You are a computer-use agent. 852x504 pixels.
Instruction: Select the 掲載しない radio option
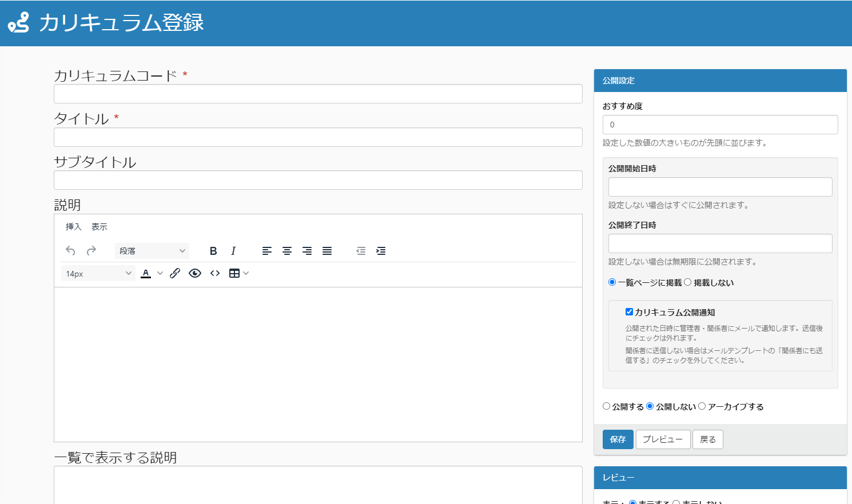(x=688, y=282)
